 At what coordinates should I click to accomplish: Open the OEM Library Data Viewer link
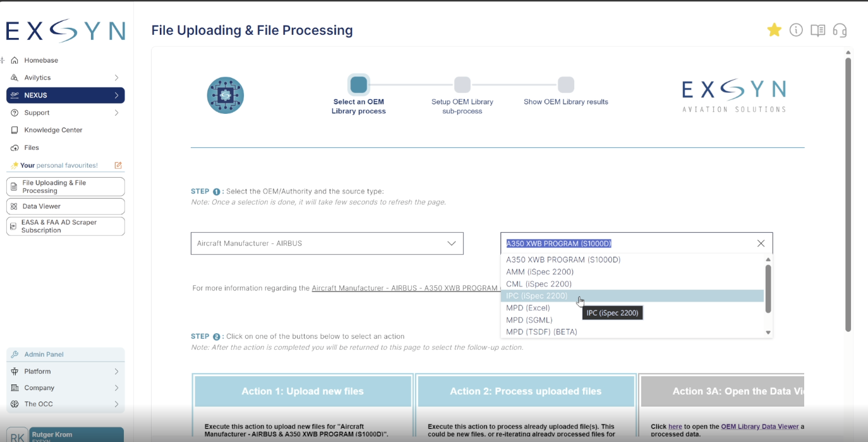pyautogui.click(x=760, y=427)
